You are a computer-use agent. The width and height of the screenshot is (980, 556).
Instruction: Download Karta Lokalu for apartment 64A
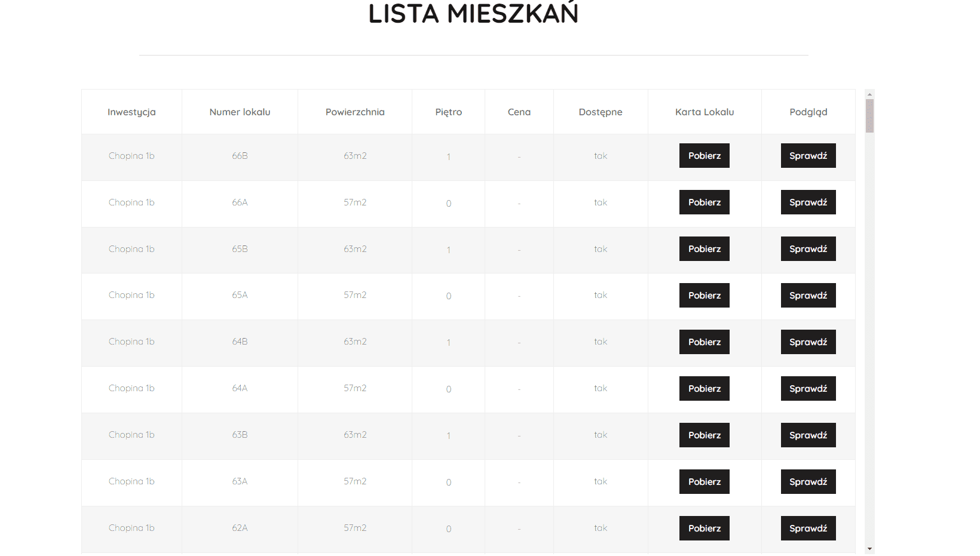click(x=704, y=389)
